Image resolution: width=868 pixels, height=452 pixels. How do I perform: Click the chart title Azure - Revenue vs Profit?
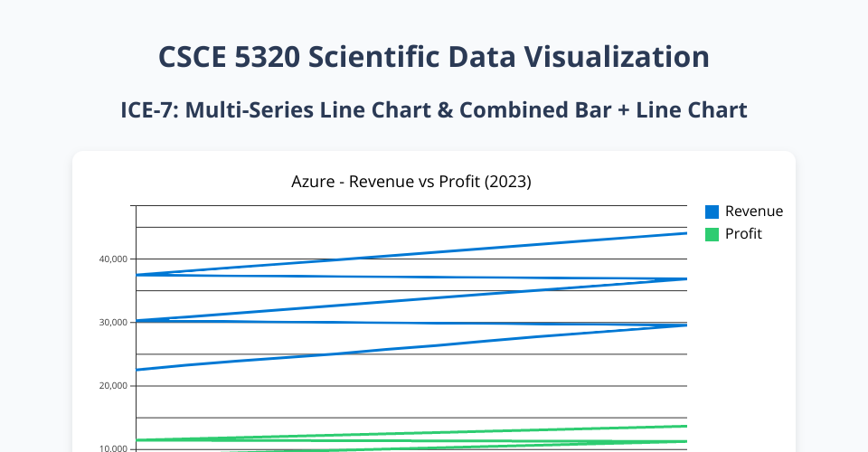tap(410, 182)
